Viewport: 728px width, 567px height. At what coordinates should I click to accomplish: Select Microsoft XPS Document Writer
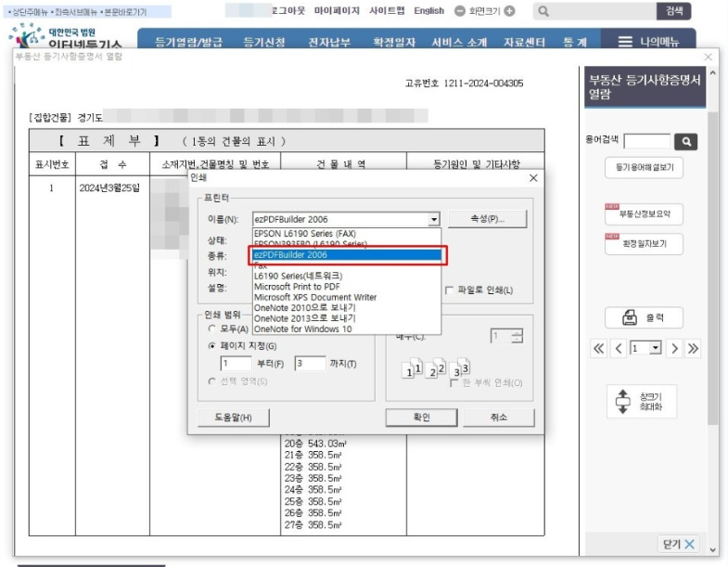pos(346,298)
